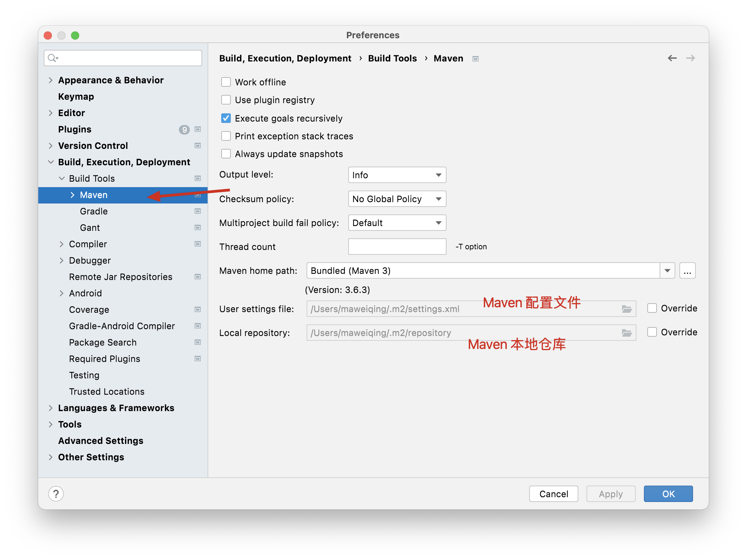
Task: Click the forward navigation arrow icon
Action: coord(690,58)
